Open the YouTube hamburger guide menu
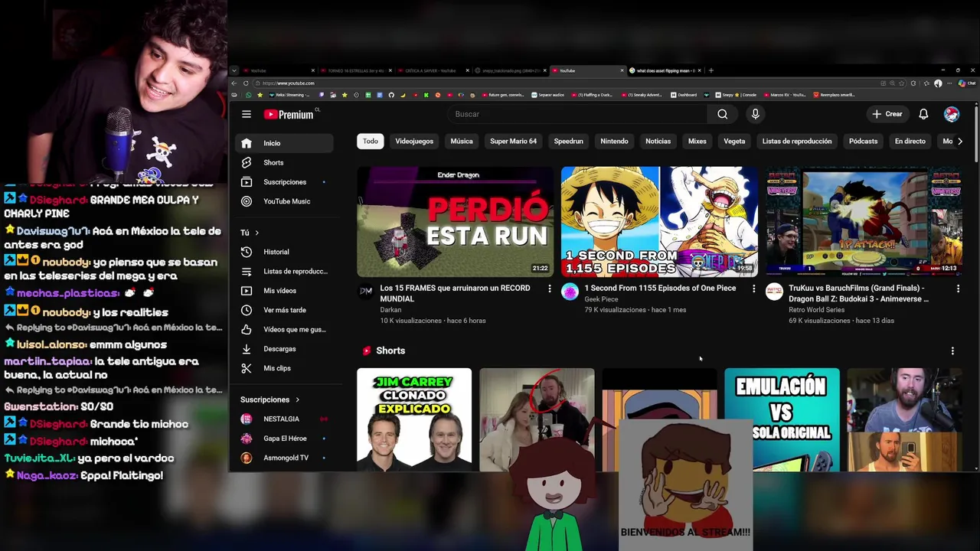This screenshot has height=551, width=980. coord(247,114)
